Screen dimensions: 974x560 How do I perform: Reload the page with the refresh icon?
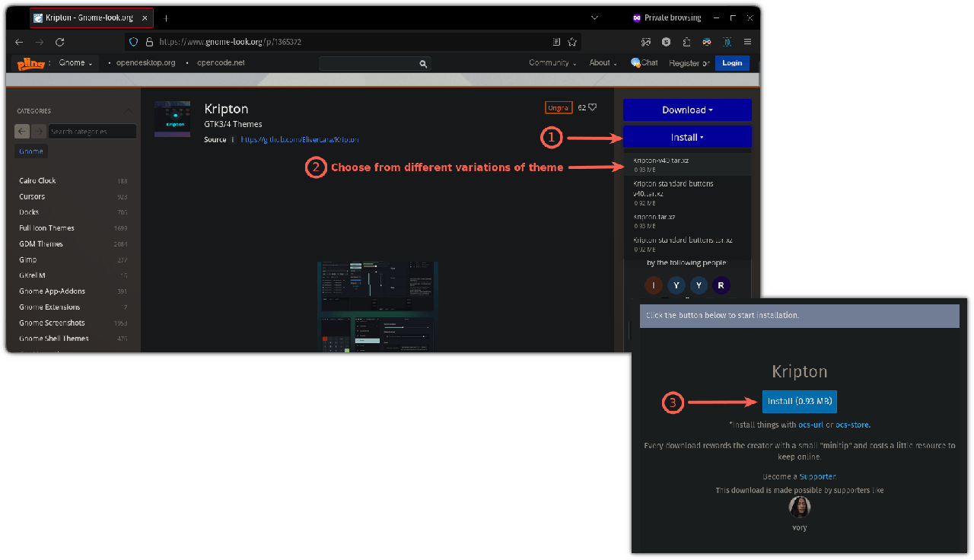coord(60,42)
